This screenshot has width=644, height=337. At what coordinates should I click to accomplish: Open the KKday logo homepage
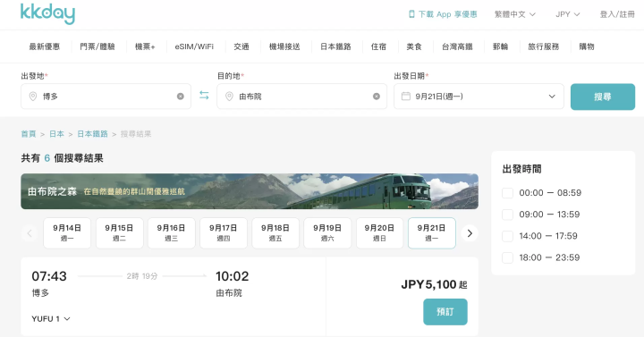[47, 14]
